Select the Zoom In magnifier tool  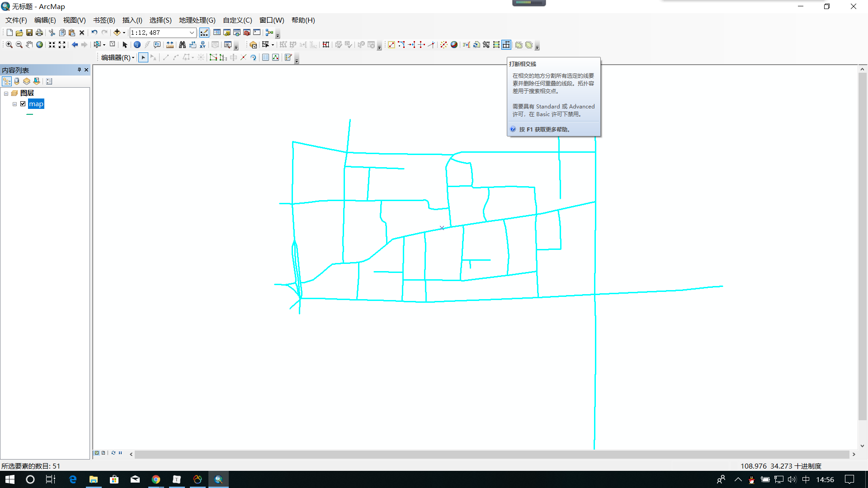pyautogui.click(x=9, y=45)
